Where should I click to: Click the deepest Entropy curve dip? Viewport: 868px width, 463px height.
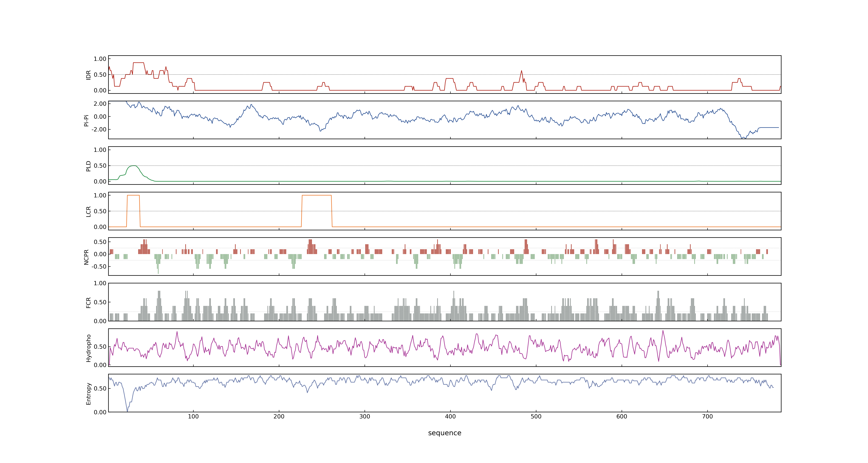[x=127, y=411]
